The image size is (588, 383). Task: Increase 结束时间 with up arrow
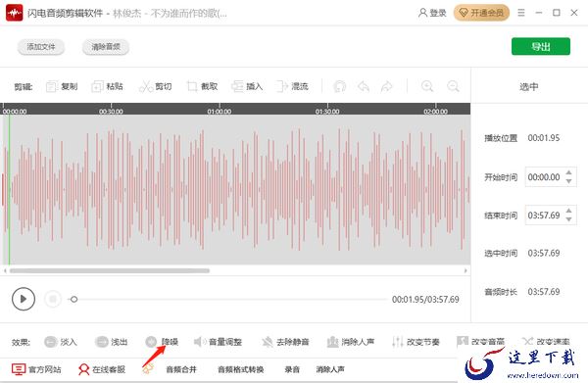click(x=568, y=211)
